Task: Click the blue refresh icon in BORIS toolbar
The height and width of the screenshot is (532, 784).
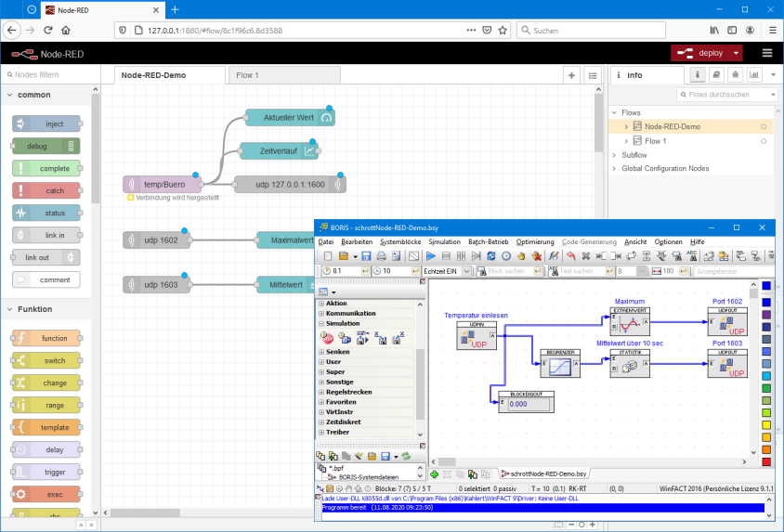Action: [x=491, y=256]
